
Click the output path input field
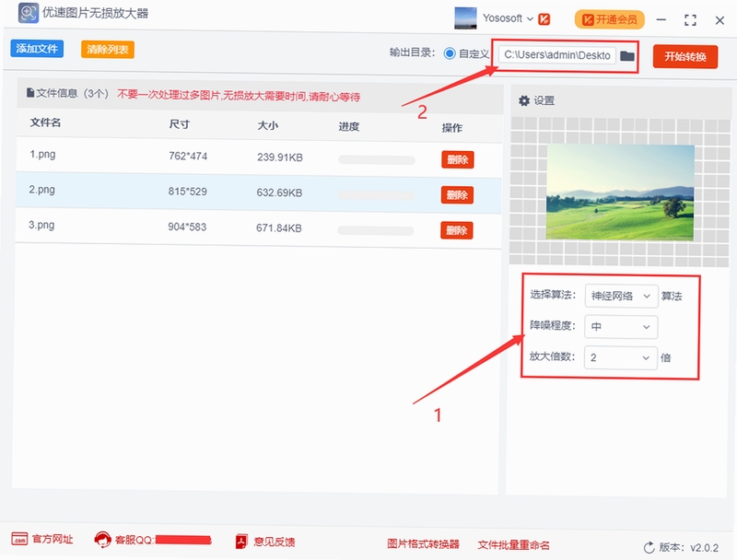(x=557, y=55)
